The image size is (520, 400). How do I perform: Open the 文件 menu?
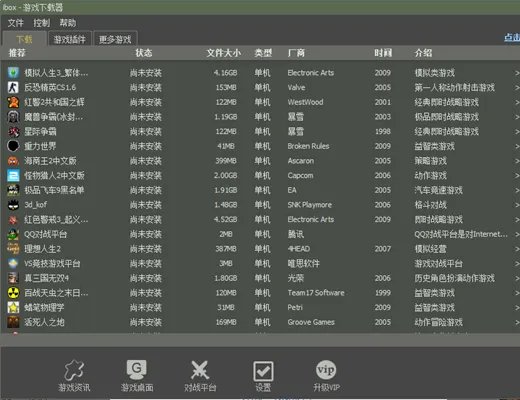15,23
